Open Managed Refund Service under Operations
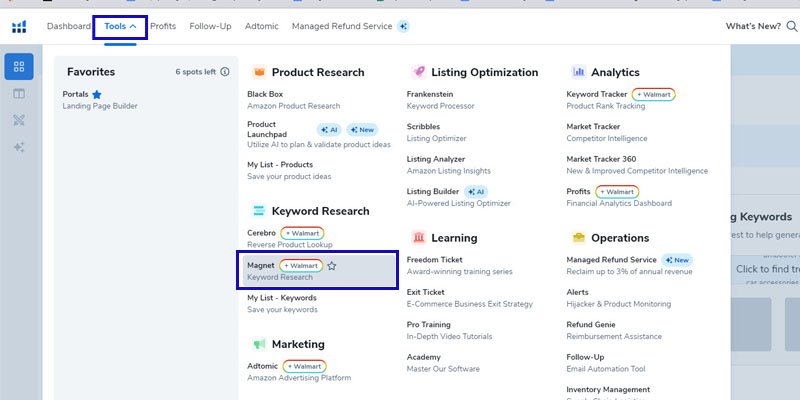The width and height of the screenshot is (800, 400). 629,265
